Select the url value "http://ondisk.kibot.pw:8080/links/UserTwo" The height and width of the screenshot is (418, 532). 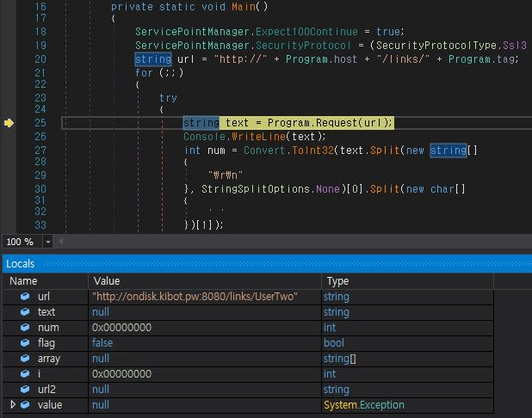click(x=195, y=297)
